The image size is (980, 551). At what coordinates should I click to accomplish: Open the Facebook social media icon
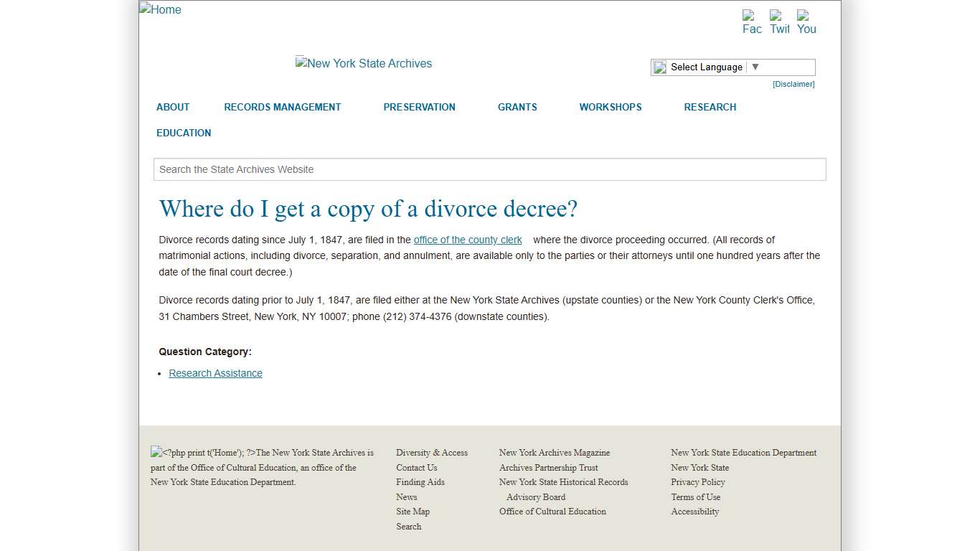coord(751,20)
